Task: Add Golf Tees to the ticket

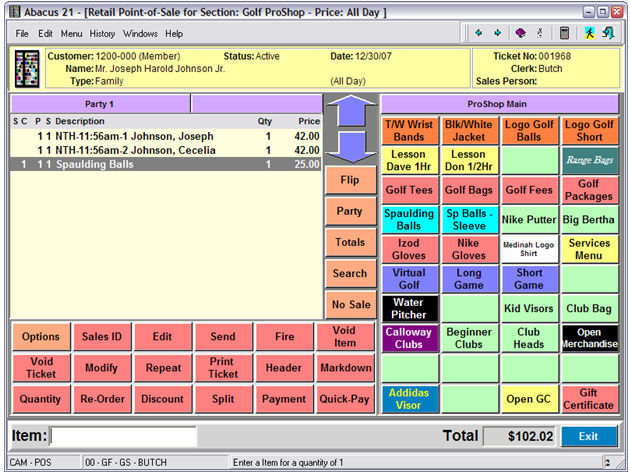Action: (x=409, y=190)
